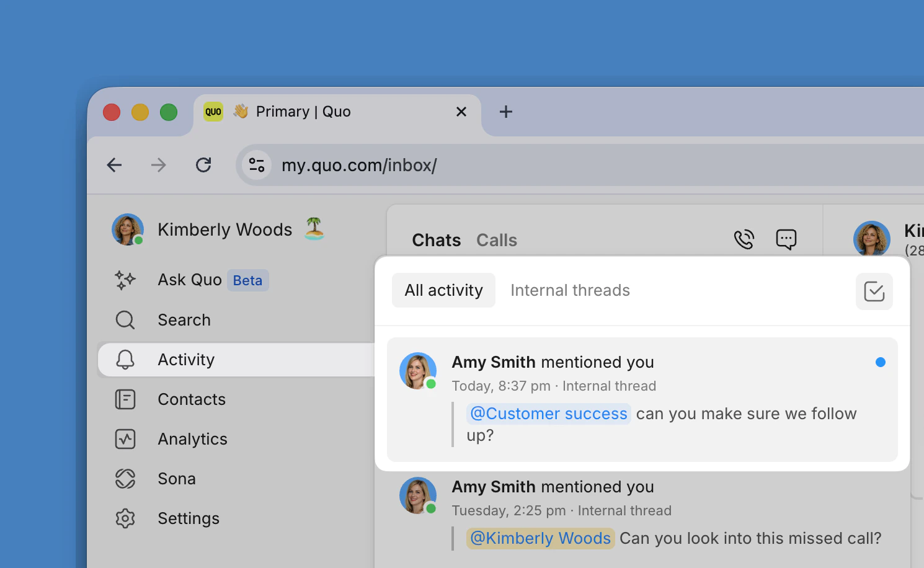
Task: Click the Search magnifier icon
Action: point(125,320)
